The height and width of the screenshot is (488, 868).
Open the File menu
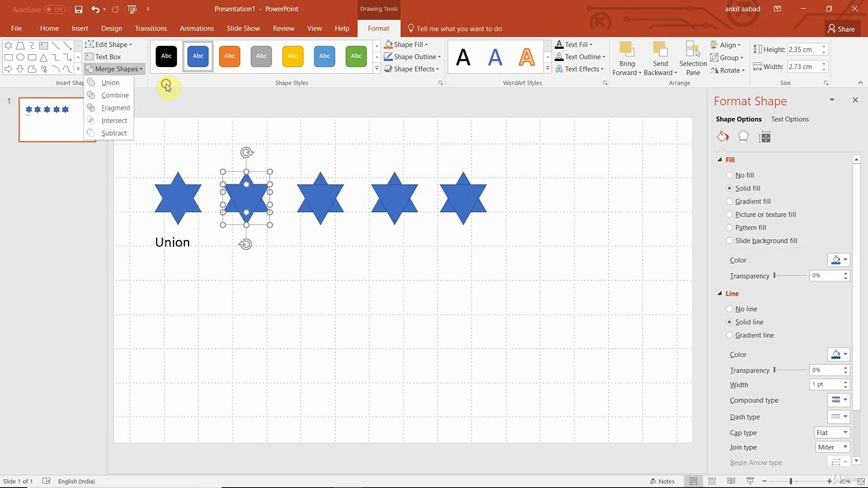16,28
